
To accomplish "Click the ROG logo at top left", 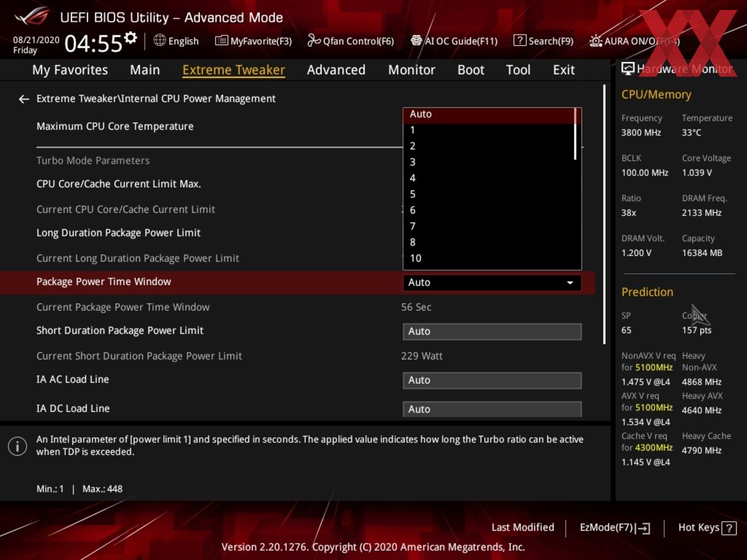I will 32,16.
